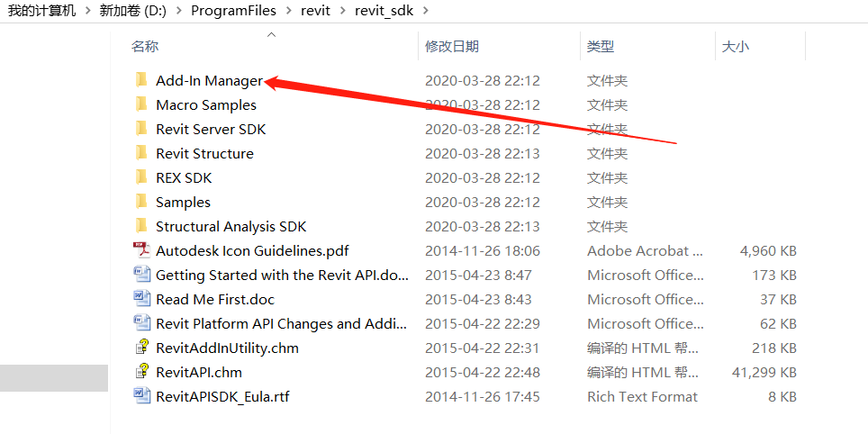Expand the chevron after ProgramFiles breadcrumb
Viewport: 868px width, 434px height.
coord(288,11)
